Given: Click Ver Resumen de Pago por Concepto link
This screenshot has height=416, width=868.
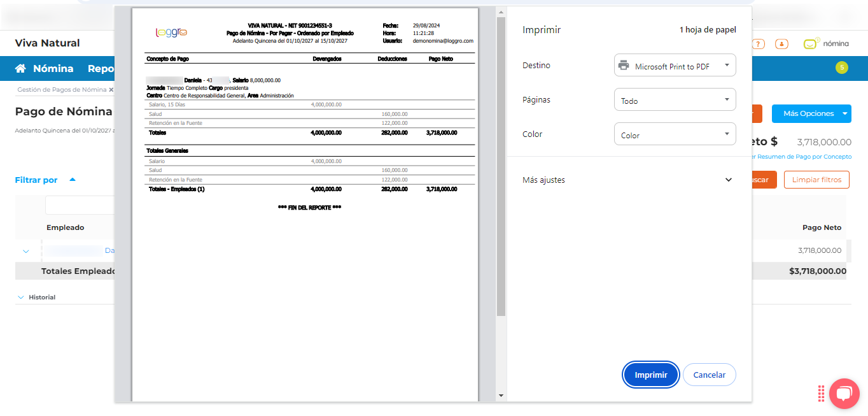Looking at the screenshot, I should point(802,157).
